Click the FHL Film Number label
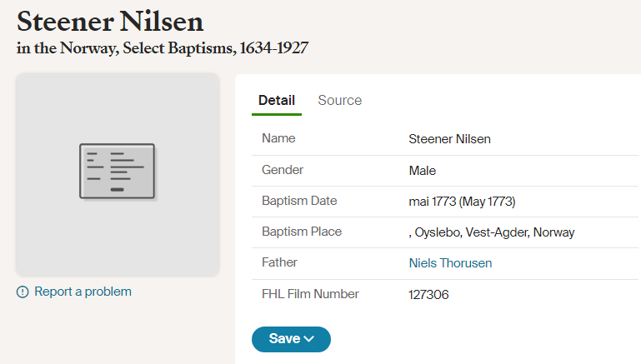 [x=310, y=294]
